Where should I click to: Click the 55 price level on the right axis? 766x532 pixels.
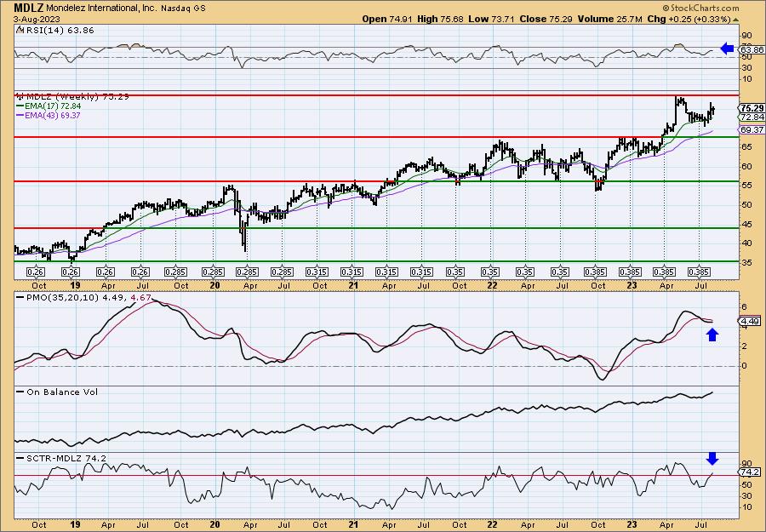click(x=746, y=186)
